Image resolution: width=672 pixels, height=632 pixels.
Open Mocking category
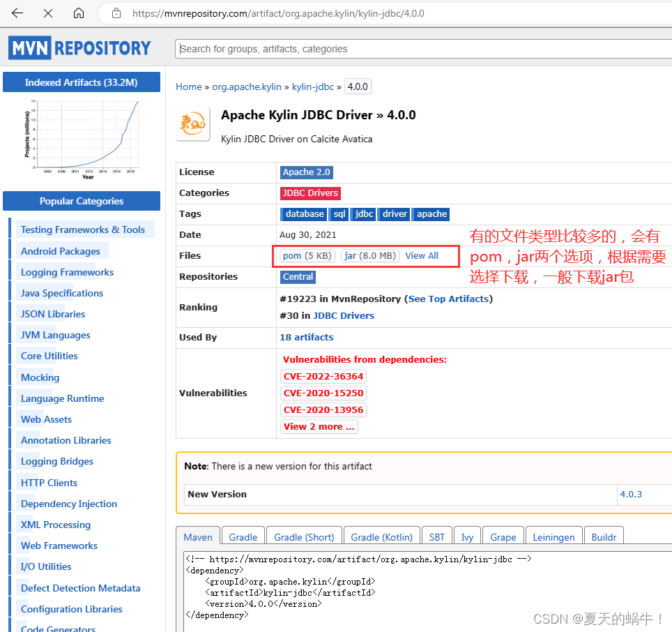pyautogui.click(x=40, y=378)
